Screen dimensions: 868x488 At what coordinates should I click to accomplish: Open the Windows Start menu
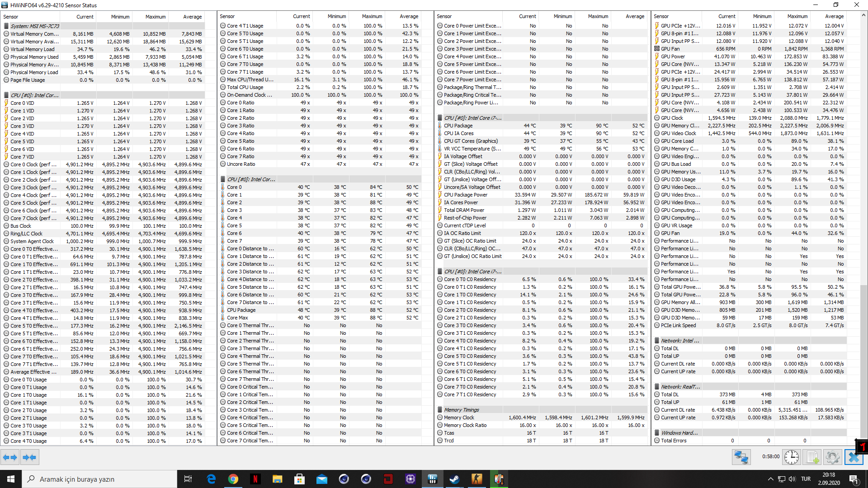[11, 479]
